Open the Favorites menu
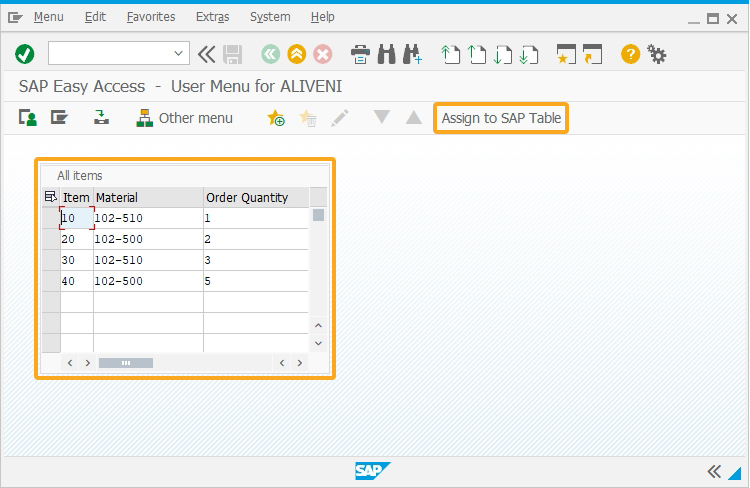The image size is (750, 488). pos(151,17)
